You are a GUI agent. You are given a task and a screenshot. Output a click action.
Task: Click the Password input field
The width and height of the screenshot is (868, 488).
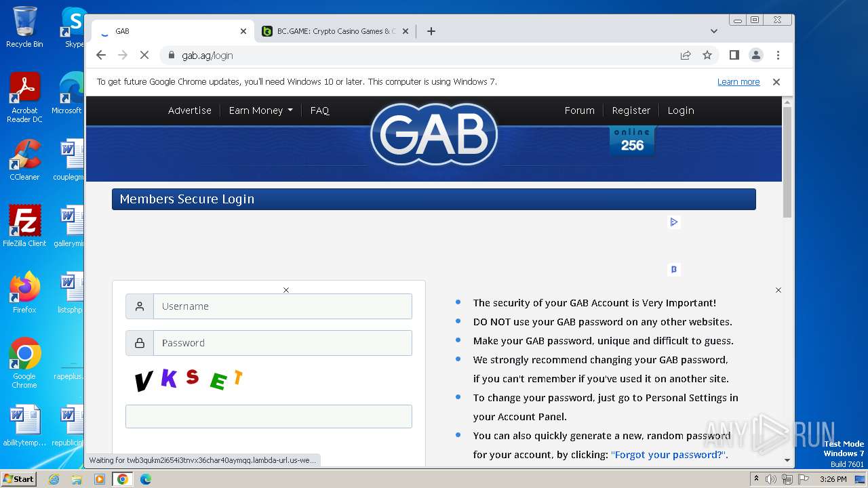(x=283, y=343)
